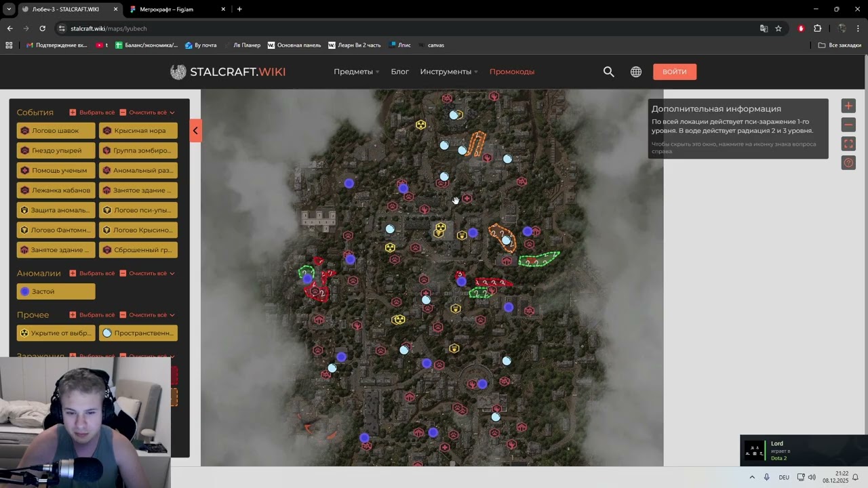The image size is (868, 488).
Task: Toggle the Лежанка кабанов filter
Action: coord(56,190)
